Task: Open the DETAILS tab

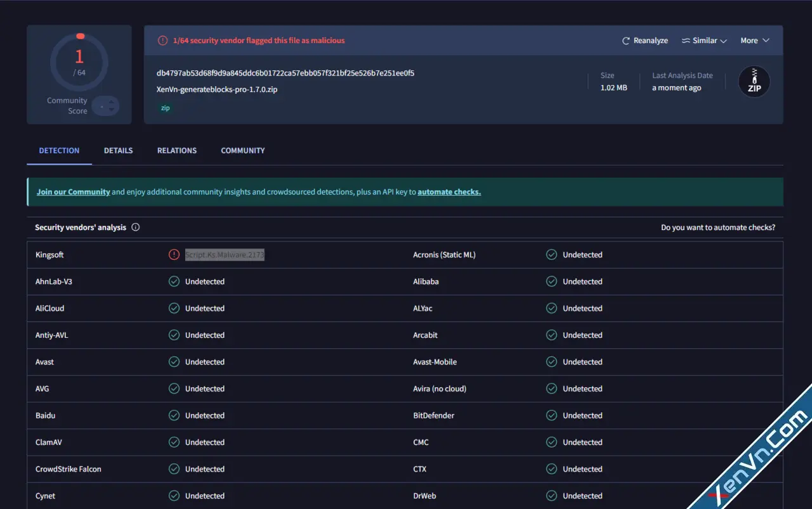Action: pos(119,151)
